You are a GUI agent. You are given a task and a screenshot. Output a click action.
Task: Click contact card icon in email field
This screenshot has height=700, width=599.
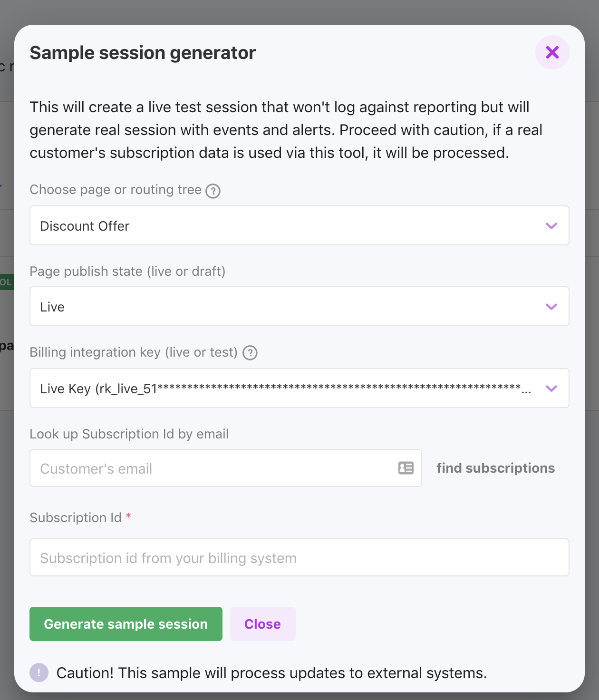click(406, 468)
